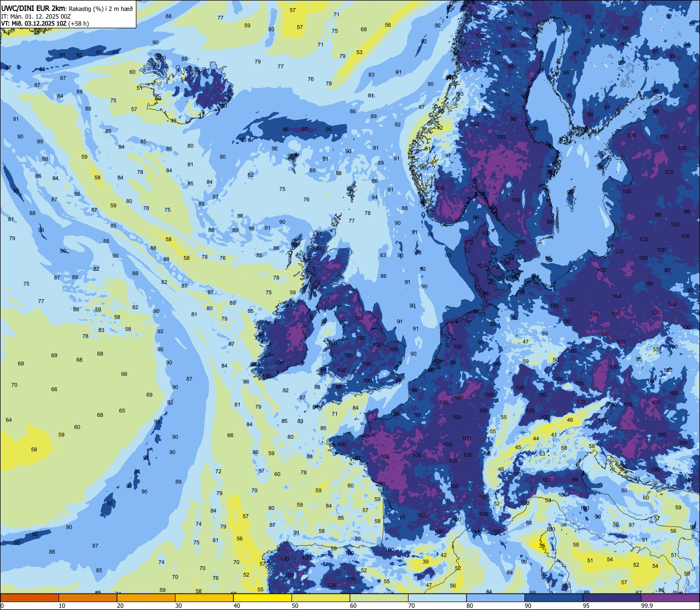The image size is (700, 610).
Task: Click the legend scale label "99.9"
Action: coord(647,606)
